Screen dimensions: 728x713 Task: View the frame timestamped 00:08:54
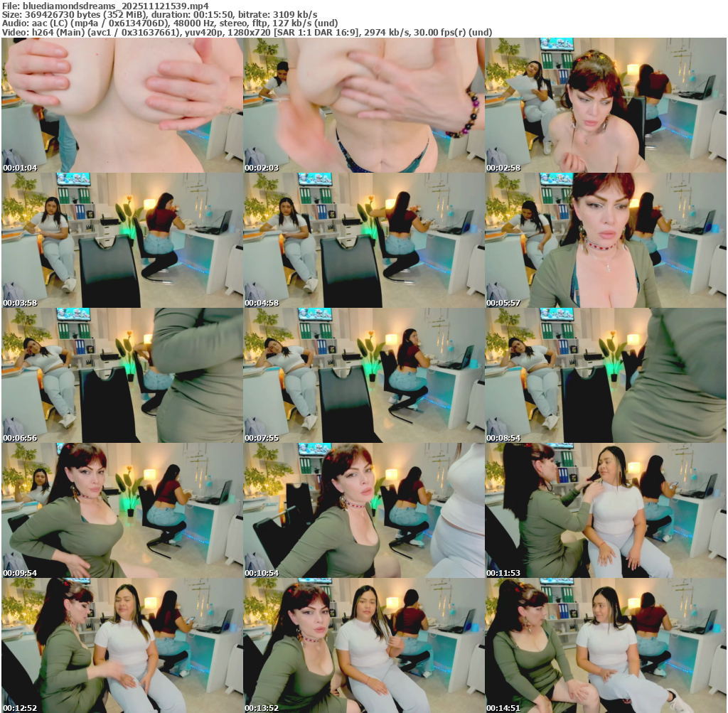point(606,375)
